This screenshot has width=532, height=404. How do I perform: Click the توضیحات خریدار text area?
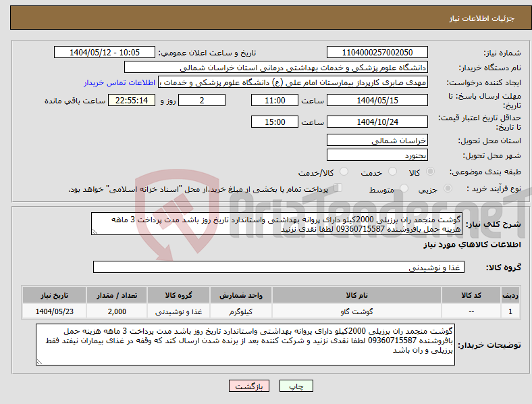[245, 345]
